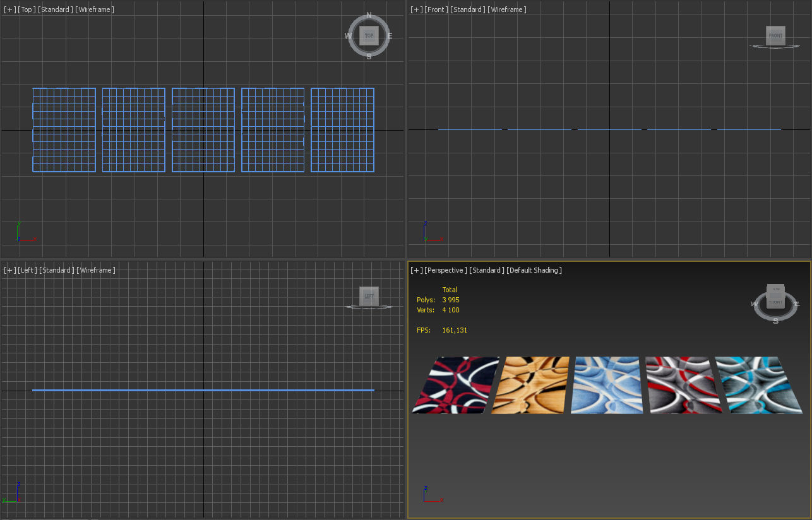This screenshot has height=520, width=812.
Task: Open the [Front] point-of-view menu
Action: 436,9
